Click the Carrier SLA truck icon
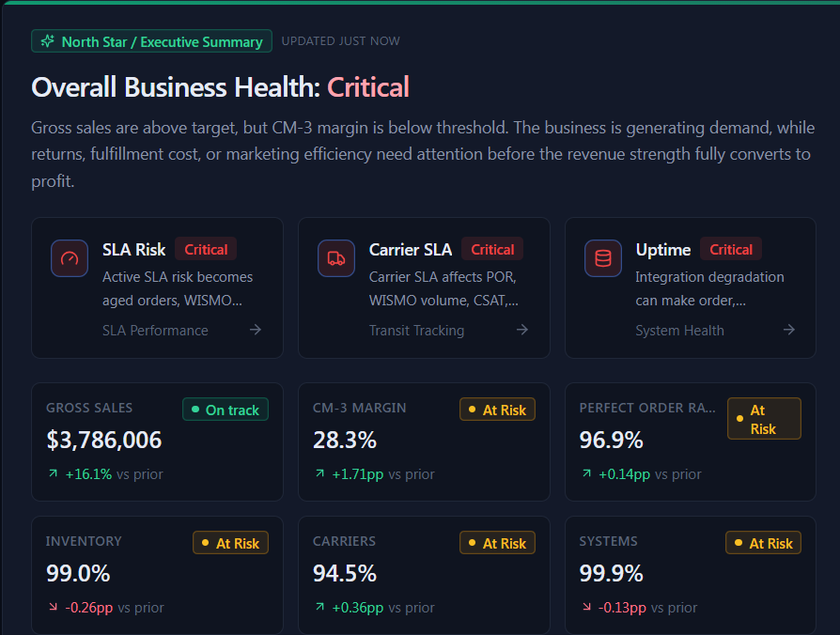 click(x=336, y=258)
